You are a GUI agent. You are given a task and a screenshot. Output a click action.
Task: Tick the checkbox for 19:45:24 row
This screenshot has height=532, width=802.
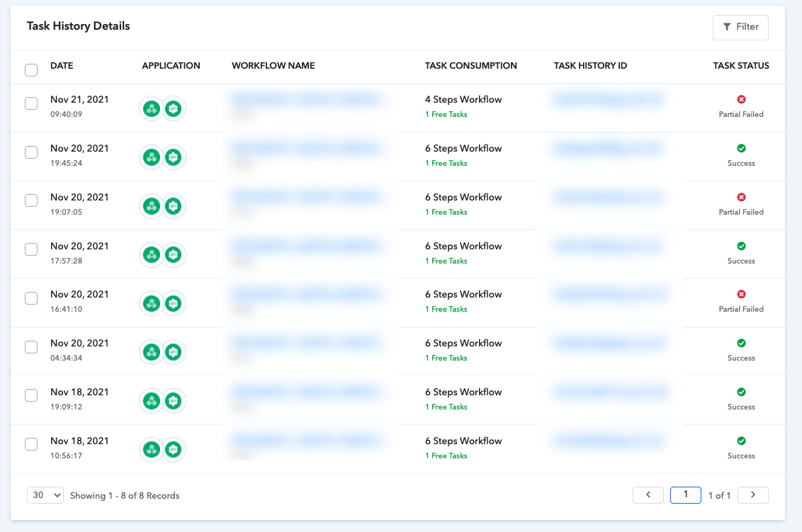31,152
